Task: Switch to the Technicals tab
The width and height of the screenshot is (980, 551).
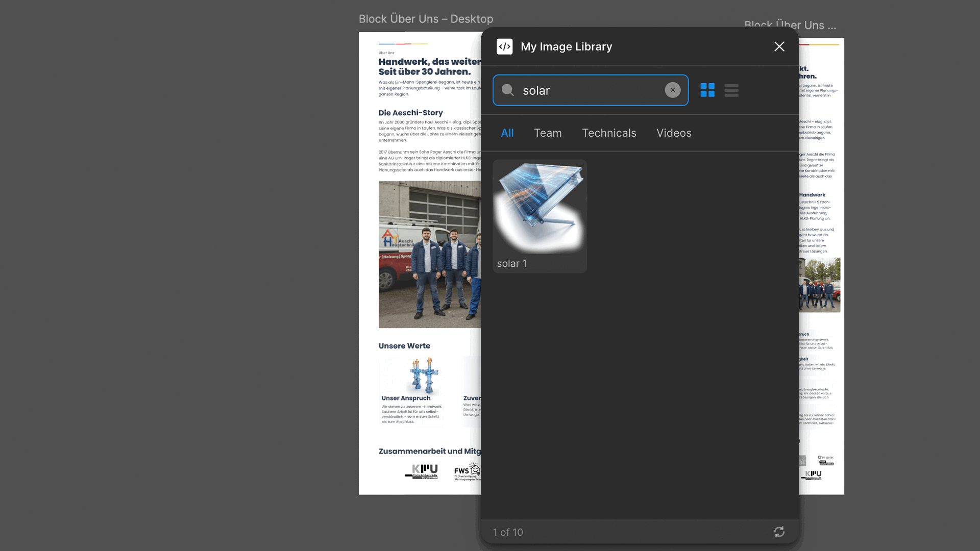Action: point(608,133)
